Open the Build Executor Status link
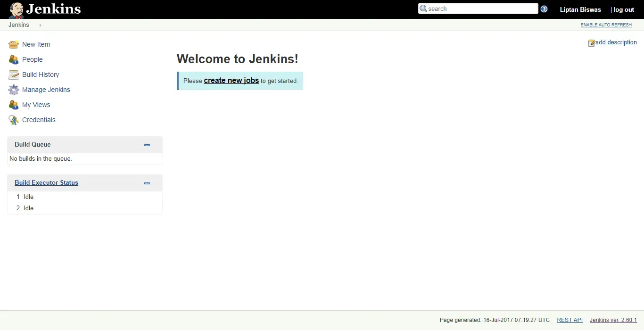The image size is (644, 330). [46, 183]
